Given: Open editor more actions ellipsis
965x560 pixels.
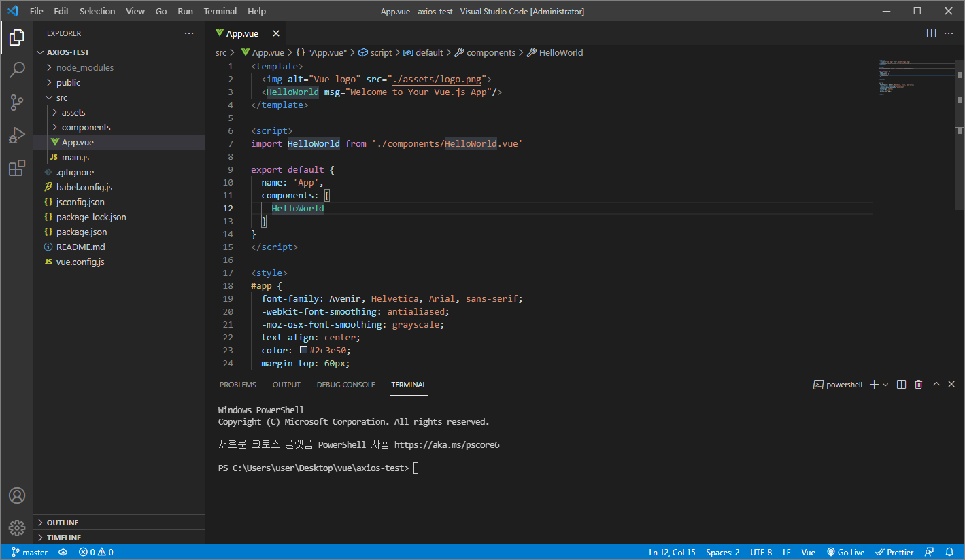Looking at the screenshot, I should (949, 33).
